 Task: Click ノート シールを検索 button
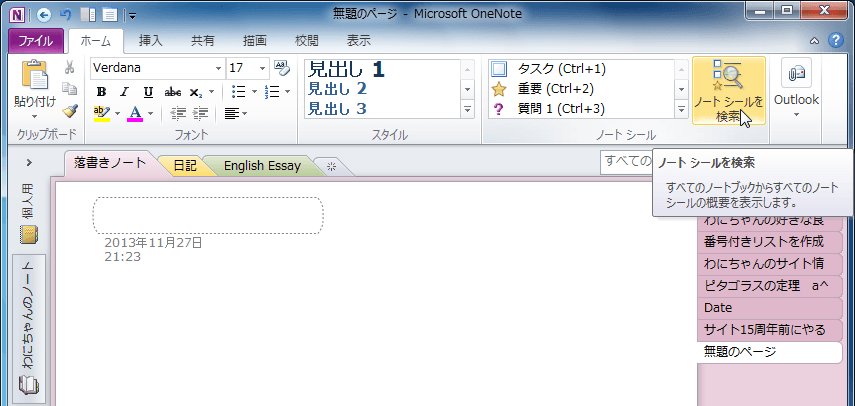(728, 91)
